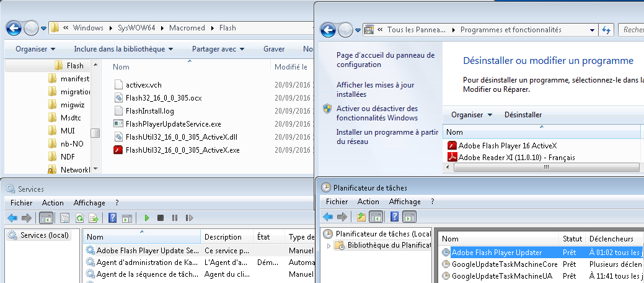The image size is (644, 283).
Task: Go back in Programmes et fonctionnalités window
Action: (328, 30)
